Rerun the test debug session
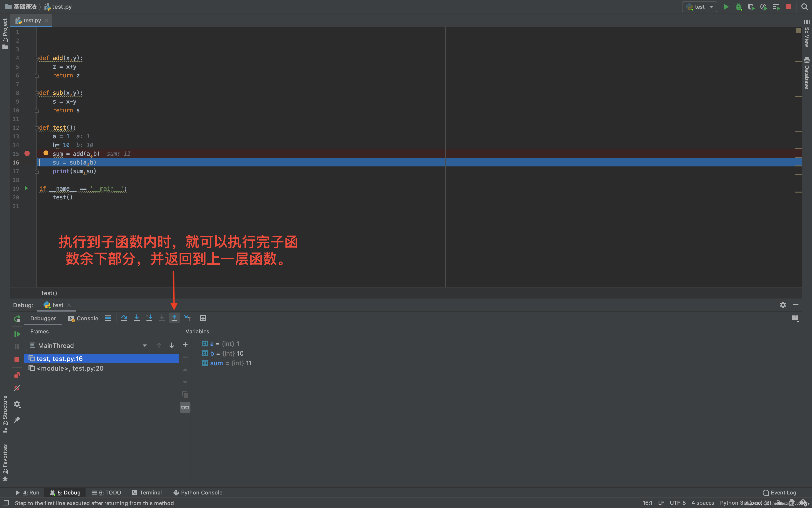The height and width of the screenshot is (508, 812). click(17, 319)
